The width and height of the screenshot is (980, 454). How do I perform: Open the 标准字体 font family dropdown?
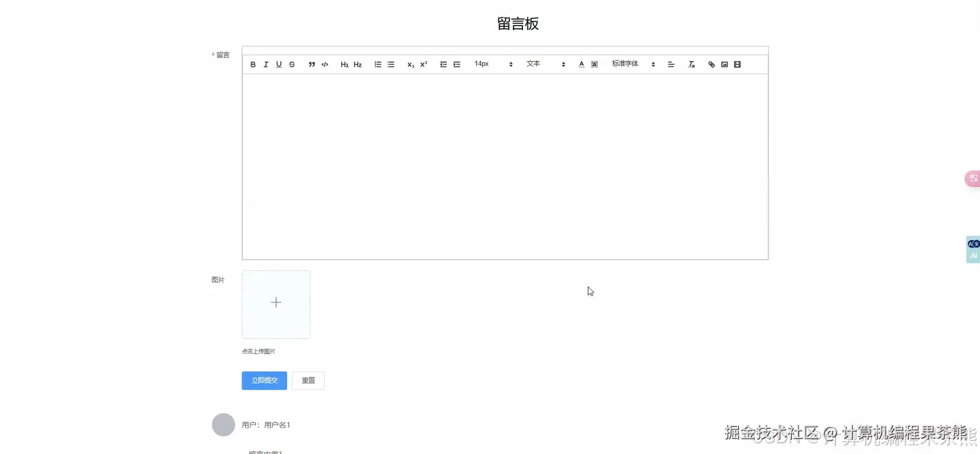pyautogui.click(x=629, y=64)
